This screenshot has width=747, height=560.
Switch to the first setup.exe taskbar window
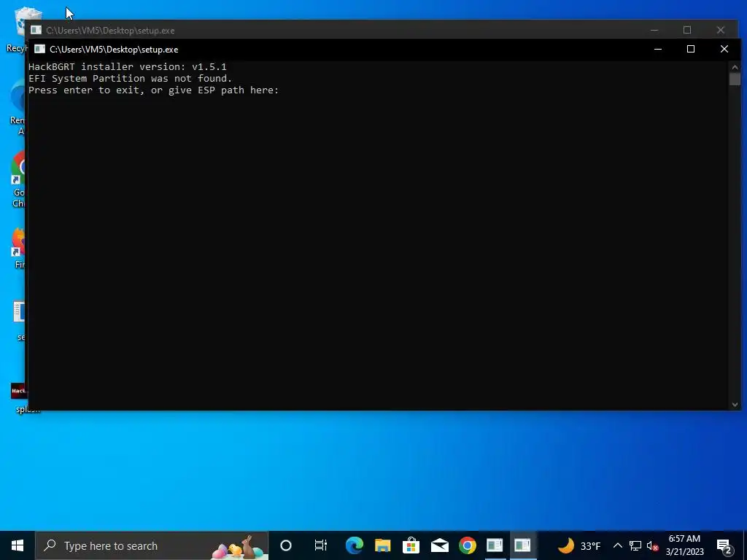tap(495, 545)
